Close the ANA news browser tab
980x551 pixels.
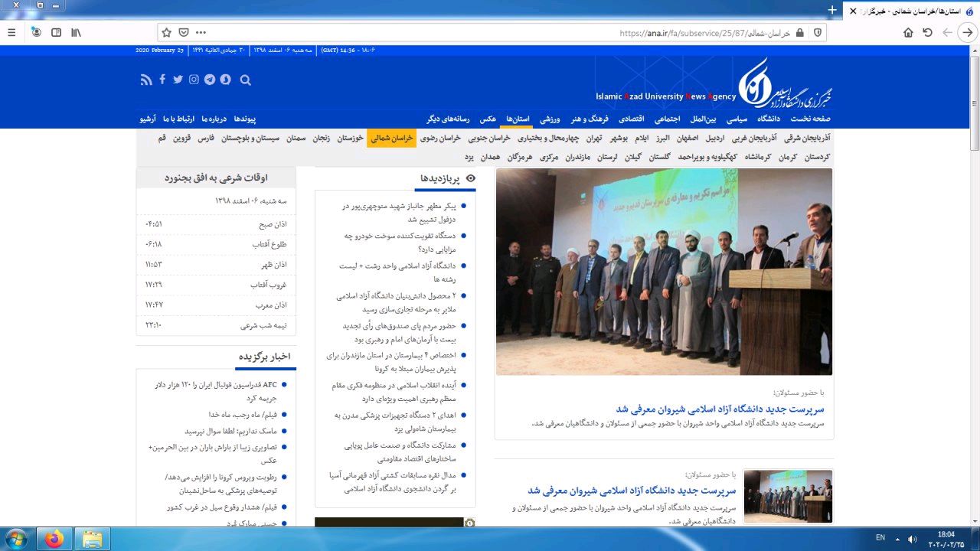[853, 11]
